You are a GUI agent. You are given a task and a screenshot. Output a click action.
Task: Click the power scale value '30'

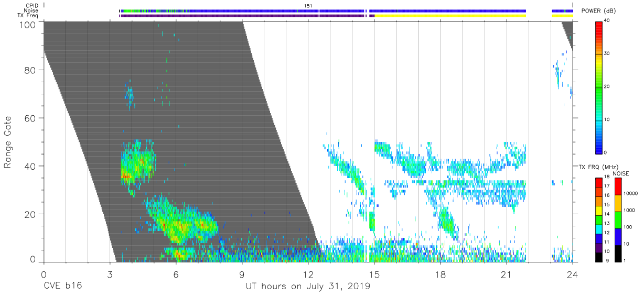pos(608,53)
